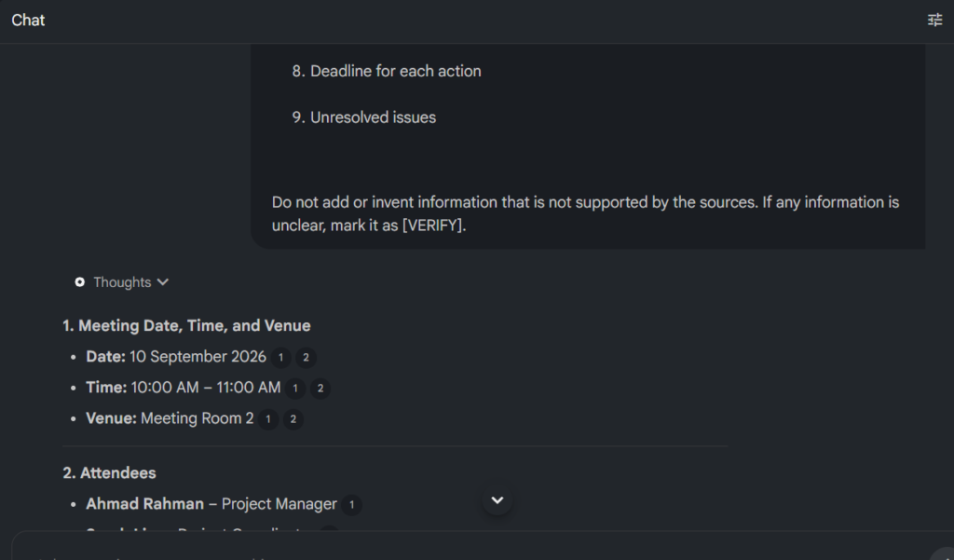
Task: Expand the Thoughts section
Action: [x=122, y=282]
